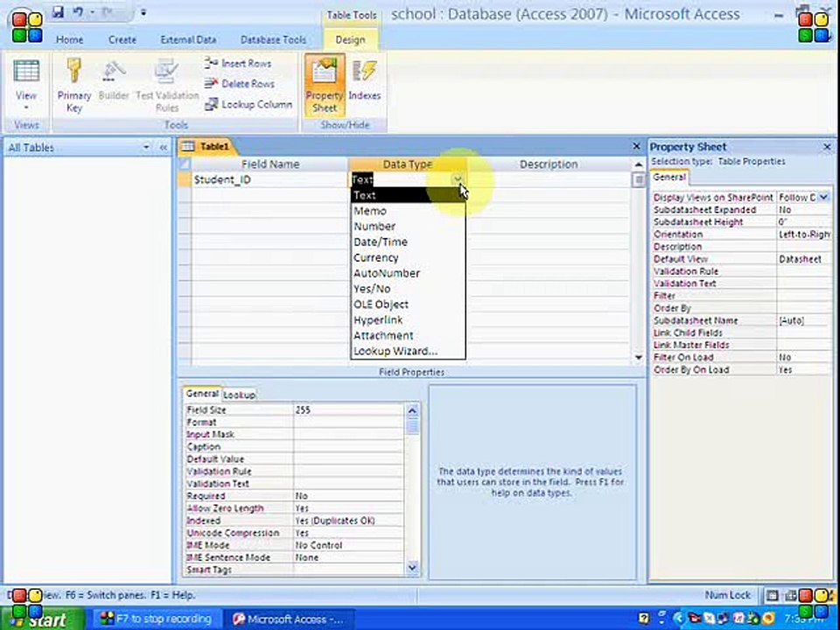Click the Filter On Load property row
This screenshot has width=840, height=630.
741,357
